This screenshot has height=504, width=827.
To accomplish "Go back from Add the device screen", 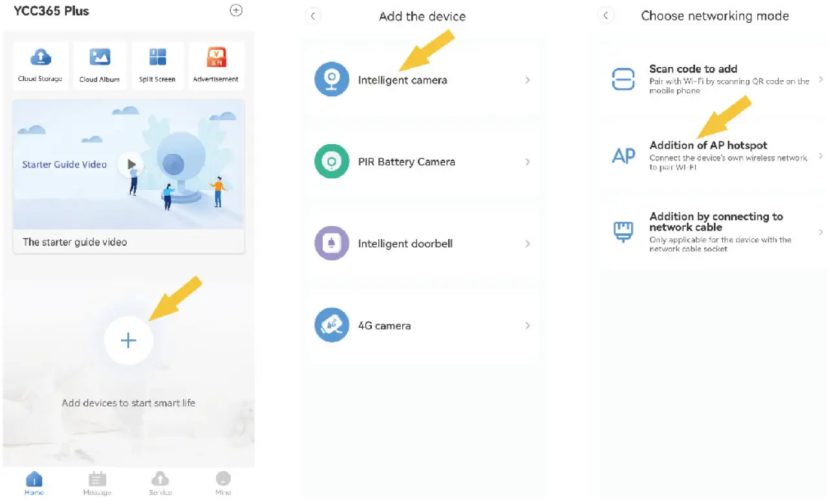I will (313, 16).
